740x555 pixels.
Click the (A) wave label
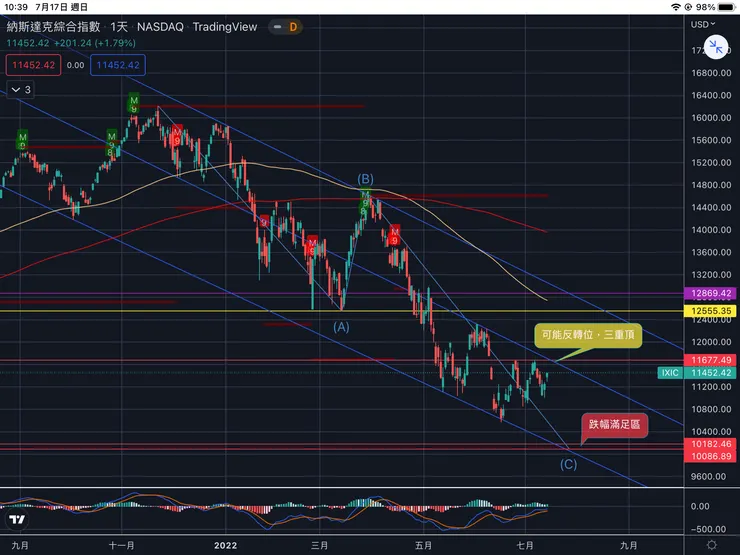pos(341,327)
